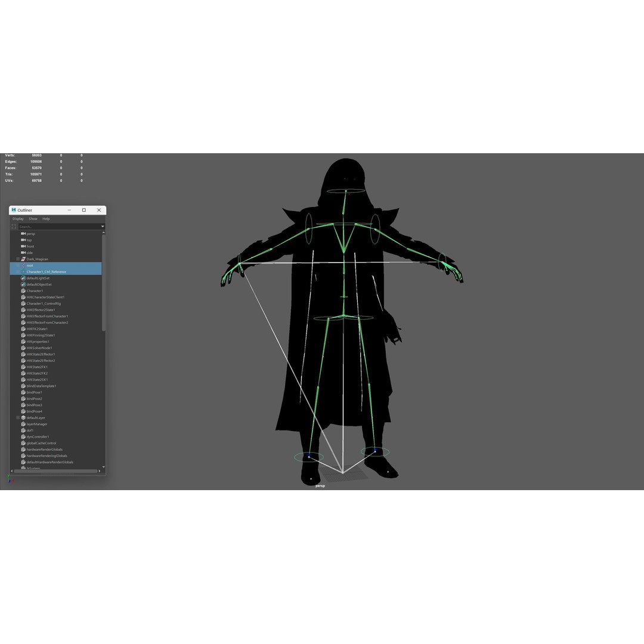Click the Character1 node icon
Image resolution: width=644 pixels, height=644 pixels.
[x=23, y=291]
